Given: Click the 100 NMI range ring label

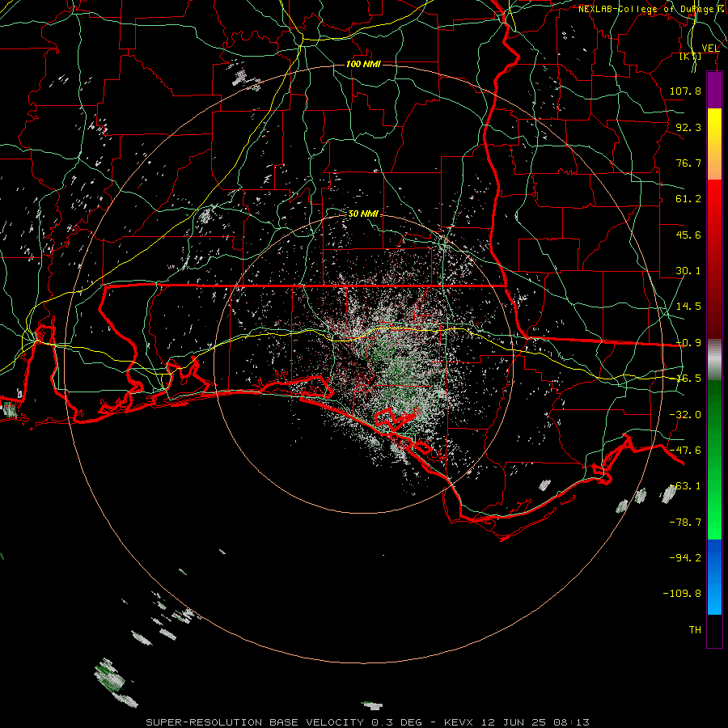Looking at the screenshot, I should pyautogui.click(x=363, y=64).
